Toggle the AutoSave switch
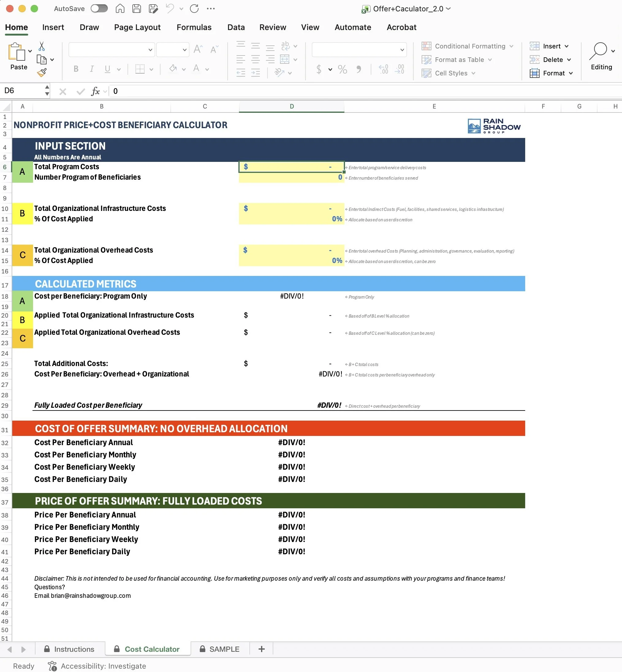The image size is (622, 672). (x=99, y=8)
